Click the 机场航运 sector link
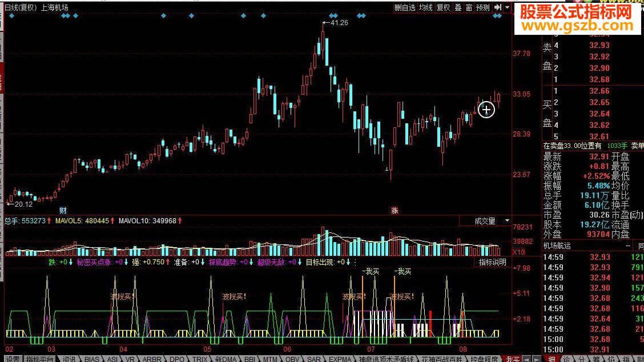 (x=557, y=246)
